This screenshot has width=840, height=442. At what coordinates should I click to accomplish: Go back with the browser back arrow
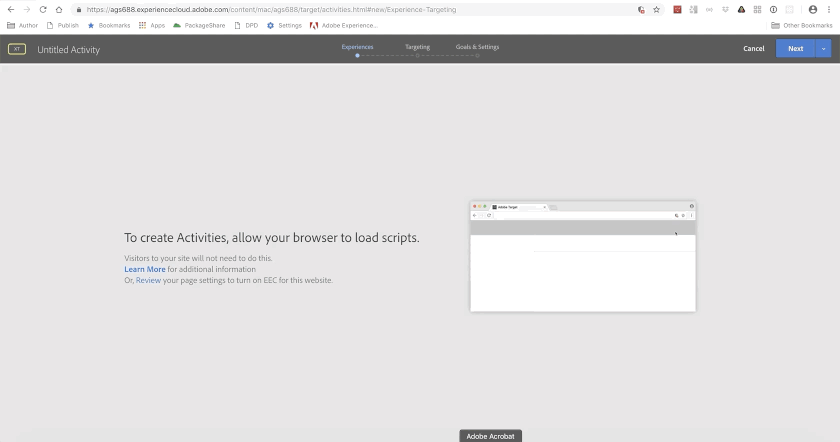pyautogui.click(x=11, y=10)
